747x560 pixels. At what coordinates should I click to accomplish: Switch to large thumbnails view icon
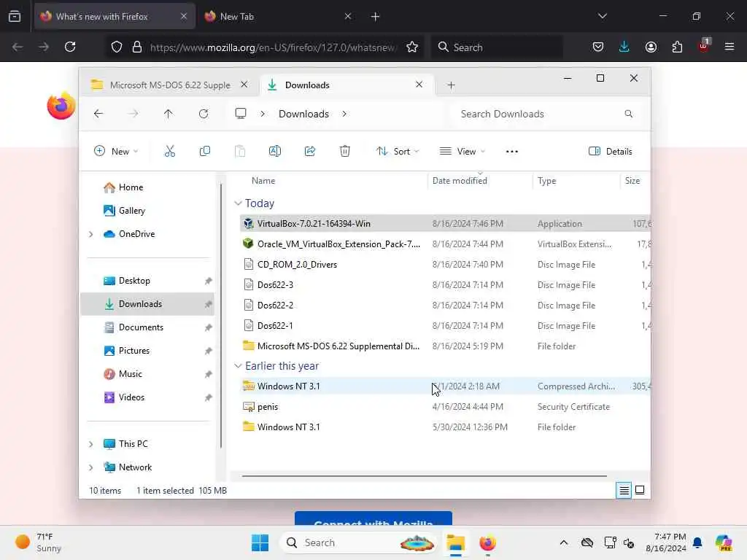[640, 490]
